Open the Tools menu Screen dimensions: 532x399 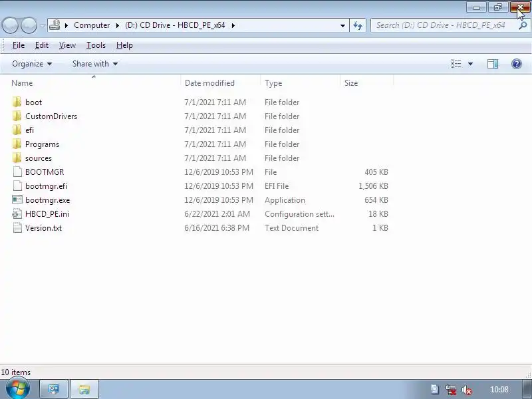click(96, 45)
